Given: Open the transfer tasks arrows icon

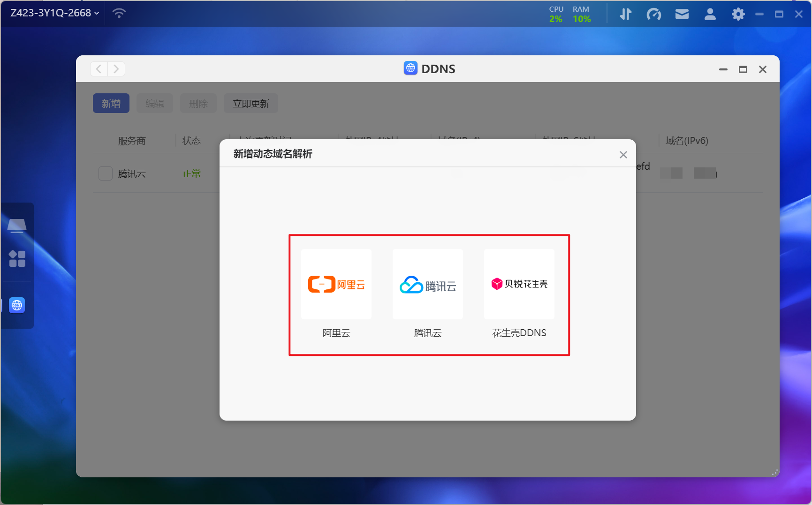Looking at the screenshot, I should 625,14.
